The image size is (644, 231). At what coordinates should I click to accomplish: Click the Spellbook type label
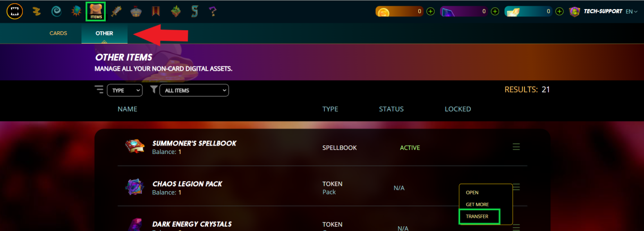click(x=340, y=148)
